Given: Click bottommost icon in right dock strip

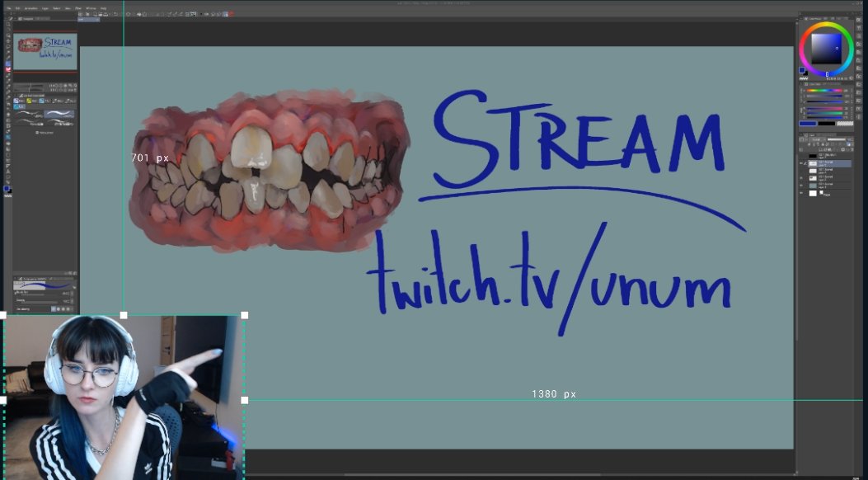Looking at the screenshot, I should tap(859, 117).
